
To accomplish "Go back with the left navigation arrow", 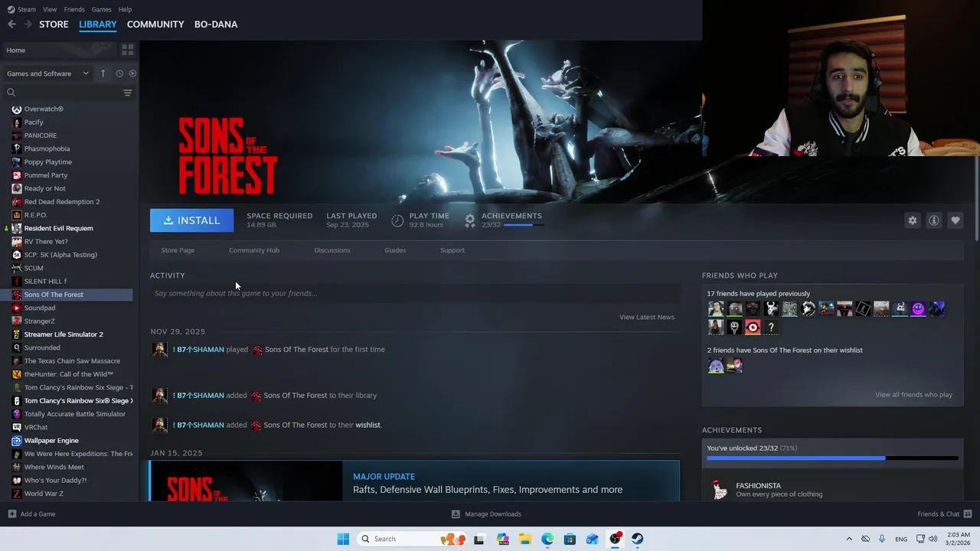I will click(x=11, y=24).
